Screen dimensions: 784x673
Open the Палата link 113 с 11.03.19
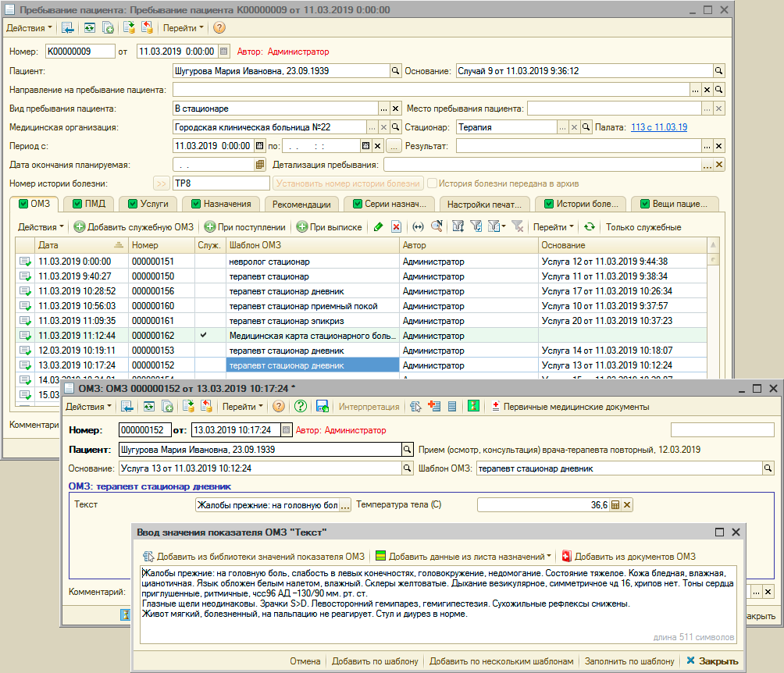pyautogui.click(x=658, y=127)
